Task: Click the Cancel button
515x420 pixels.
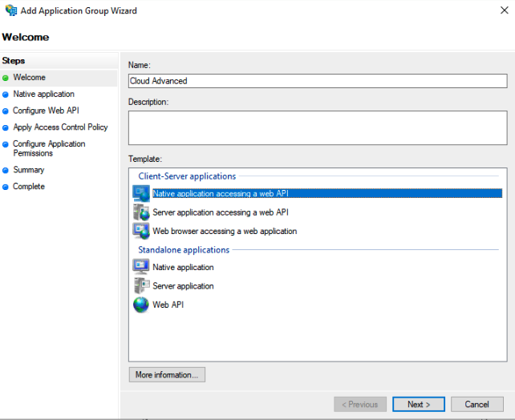Action: pyautogui.click(x=476, y=404)
